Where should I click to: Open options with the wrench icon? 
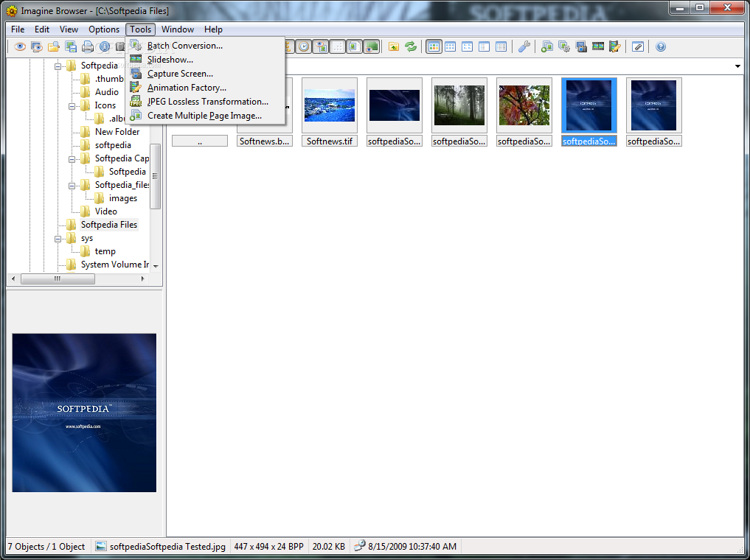point(524,47)
